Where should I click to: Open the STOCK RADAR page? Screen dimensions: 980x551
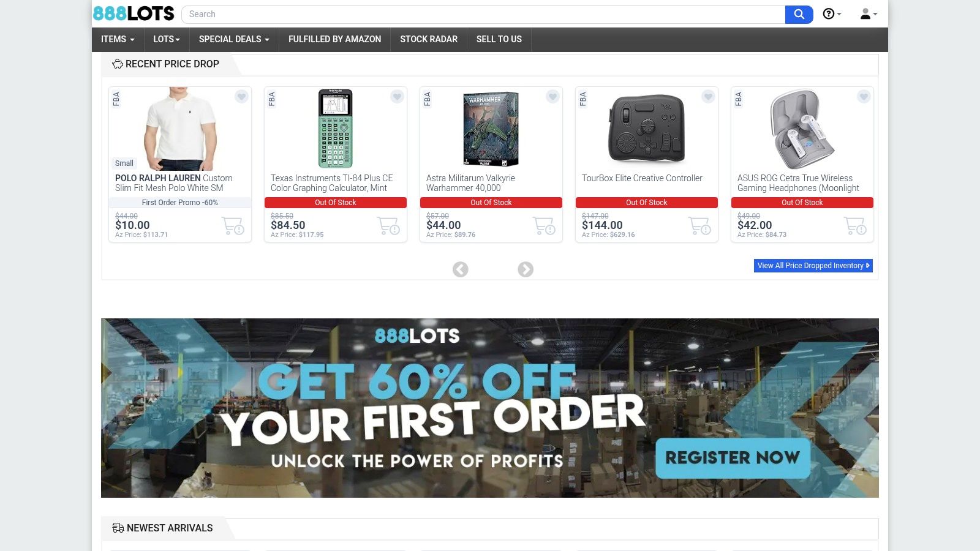pos(429,39)
